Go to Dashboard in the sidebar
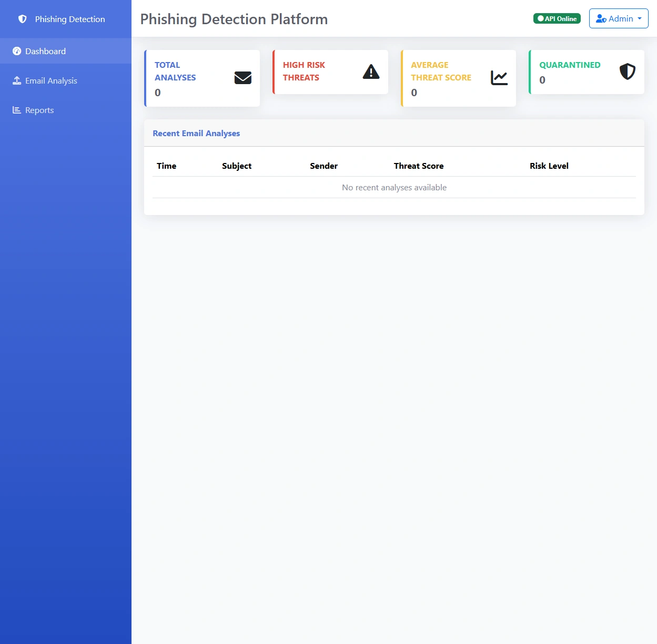The height and width of the screenshot is (644, 657). [66, 51]
